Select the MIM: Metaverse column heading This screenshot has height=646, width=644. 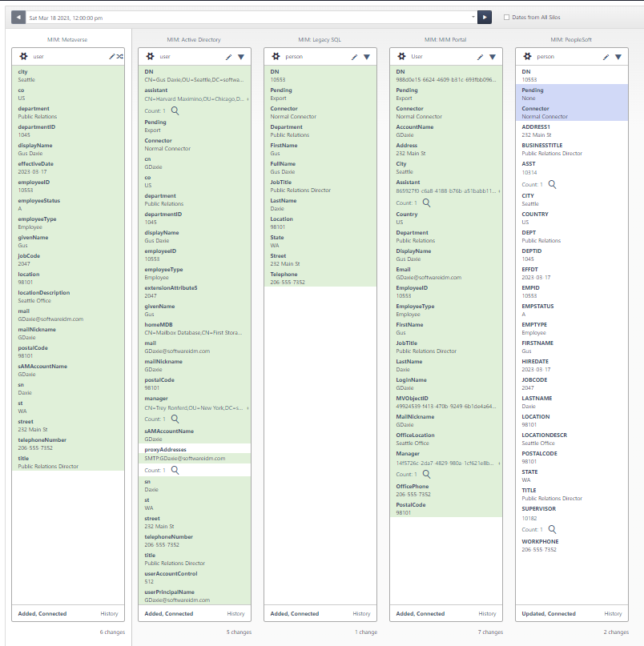pyautogui.click(x=67, y=39)
